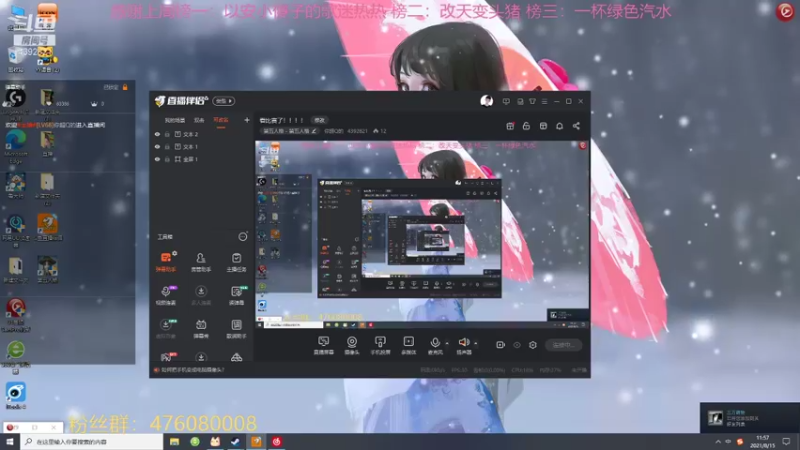This screenshot has width=800, height=450.
Task: Add a new scene with the plus button
Action: 247,120
